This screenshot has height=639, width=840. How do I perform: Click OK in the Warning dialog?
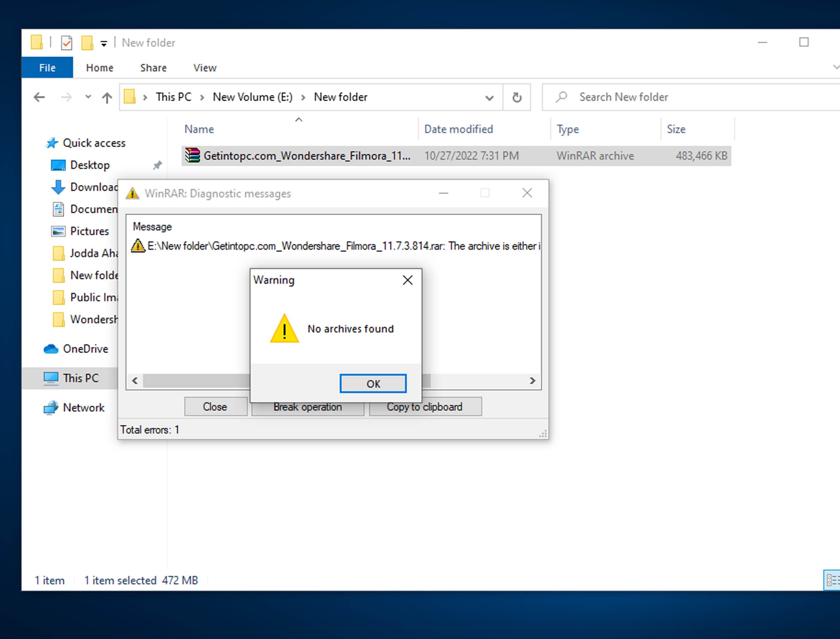[373, 383]
